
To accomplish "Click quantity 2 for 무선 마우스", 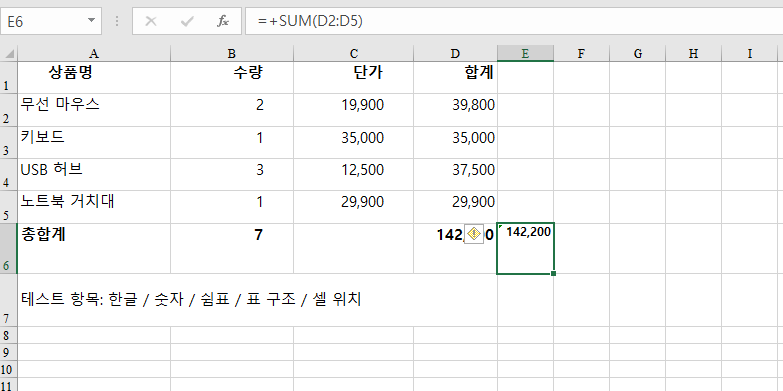I will click(232, 110).
